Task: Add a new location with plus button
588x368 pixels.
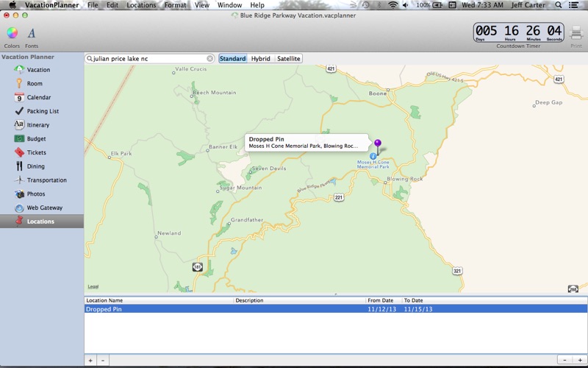Action: coord(90,361)
